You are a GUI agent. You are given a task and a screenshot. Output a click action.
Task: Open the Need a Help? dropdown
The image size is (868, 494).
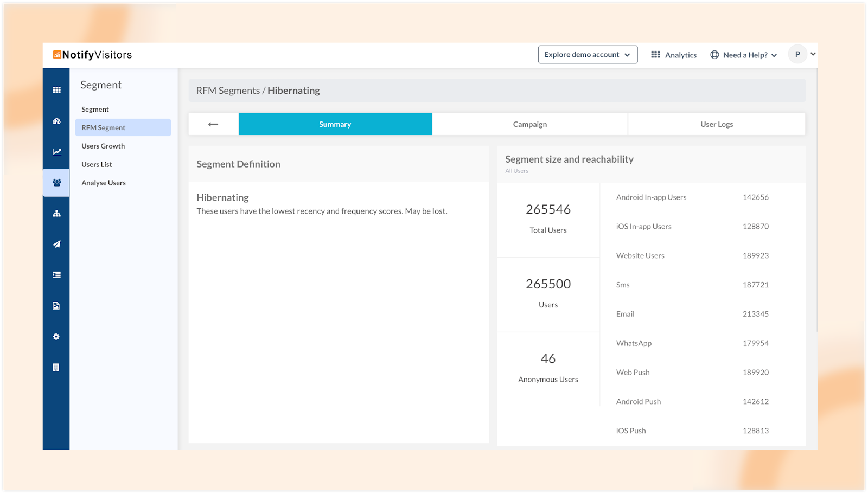point(744,55)
